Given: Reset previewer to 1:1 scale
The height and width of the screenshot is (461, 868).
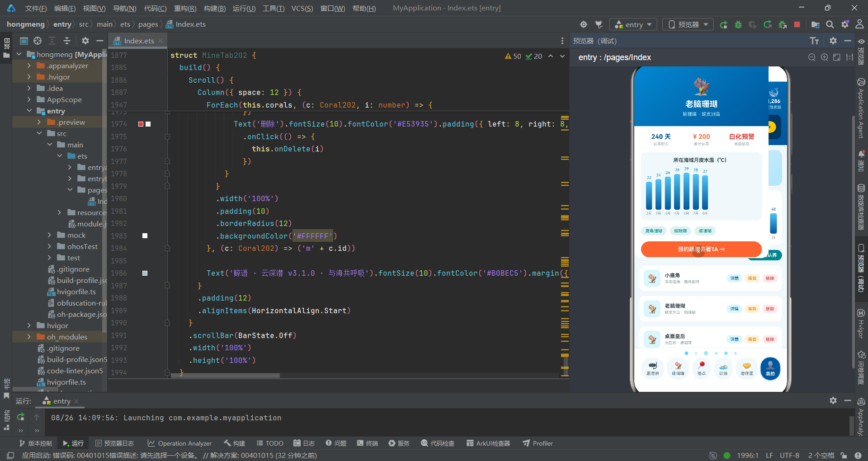Looking at the screenshot, I should (849, 57).
